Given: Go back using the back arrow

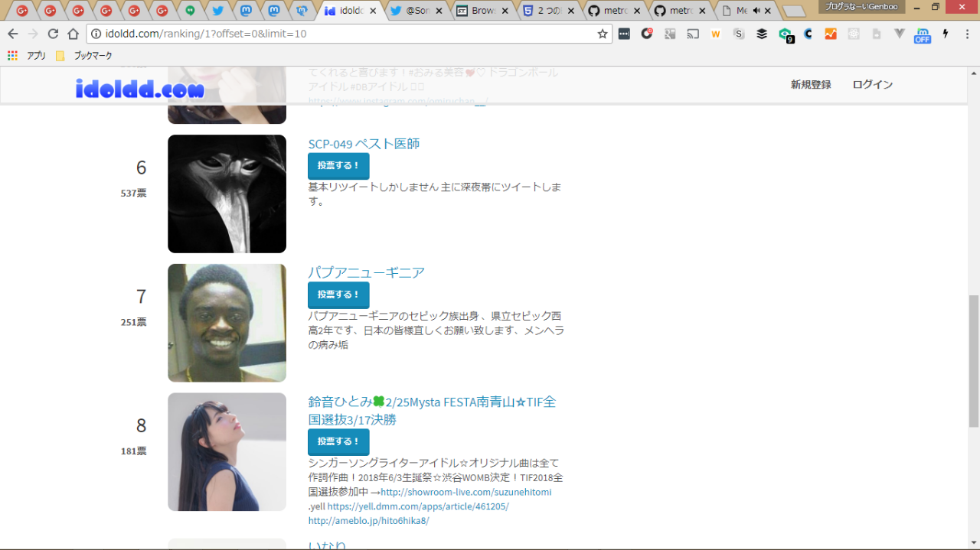Looking at the screenshot, I should point(13,34).
